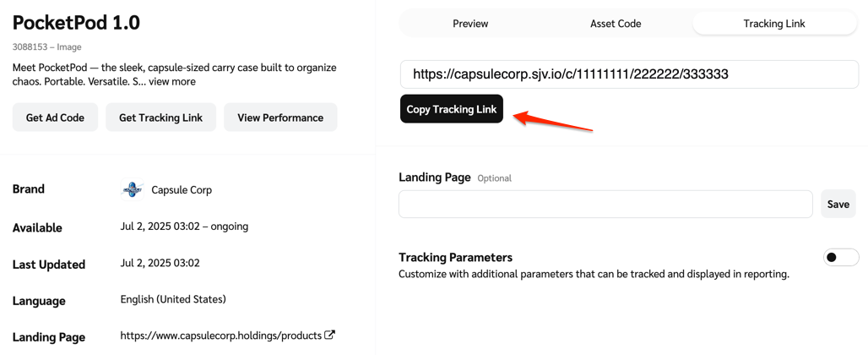
Task: Enable the Tracking Parameters toggle
Action: coord(840,257)
